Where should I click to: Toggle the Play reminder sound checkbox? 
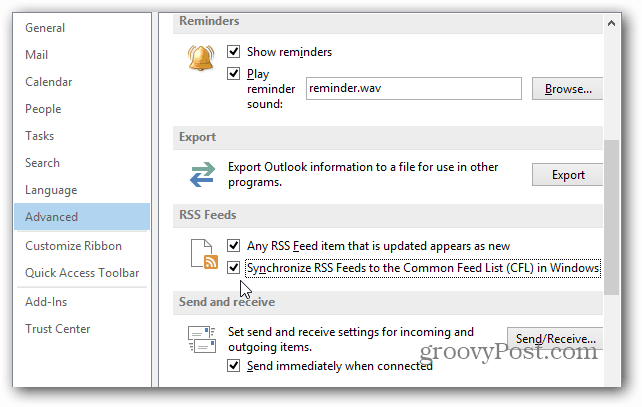[x=233, y=74]
